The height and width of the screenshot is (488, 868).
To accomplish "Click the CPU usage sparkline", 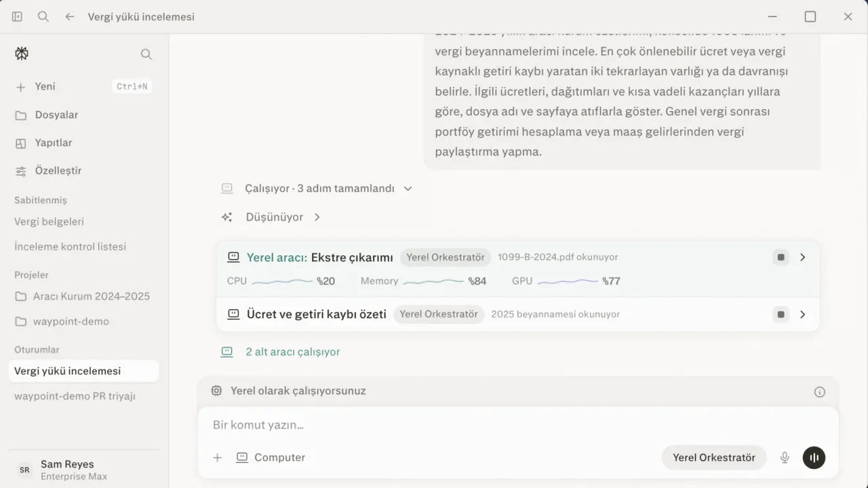I will coord(282,281).
